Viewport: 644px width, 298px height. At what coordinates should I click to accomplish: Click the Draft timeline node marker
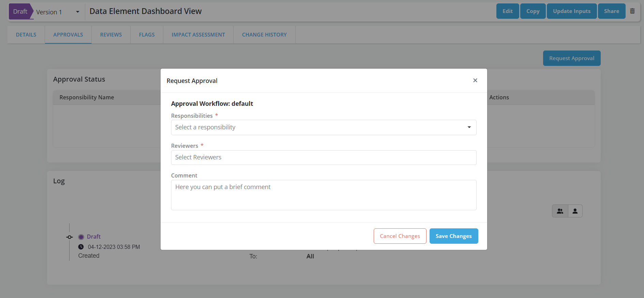coord(70,237)
